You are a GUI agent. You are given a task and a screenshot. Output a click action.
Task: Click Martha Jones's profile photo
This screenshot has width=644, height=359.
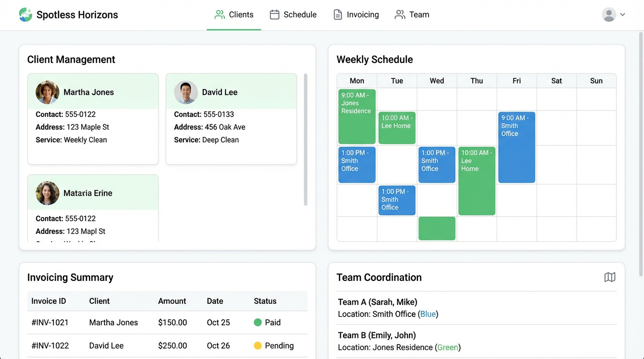click(x=47, y=92)
